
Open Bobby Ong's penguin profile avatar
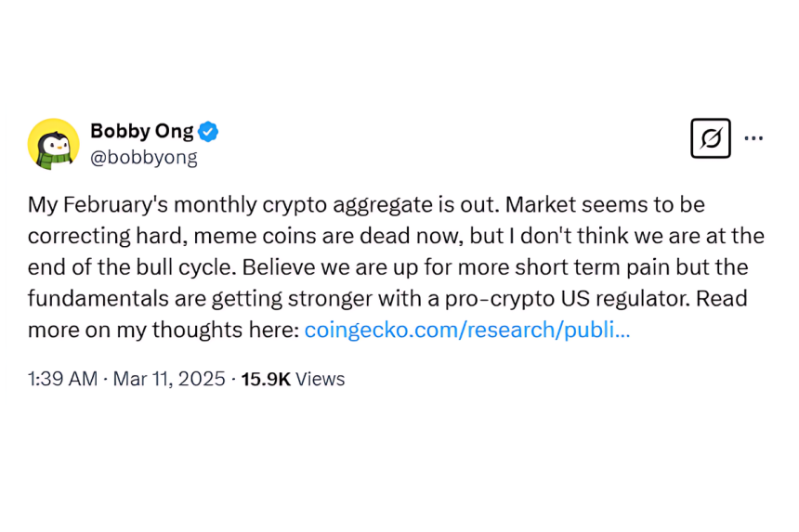click(53, 144)
